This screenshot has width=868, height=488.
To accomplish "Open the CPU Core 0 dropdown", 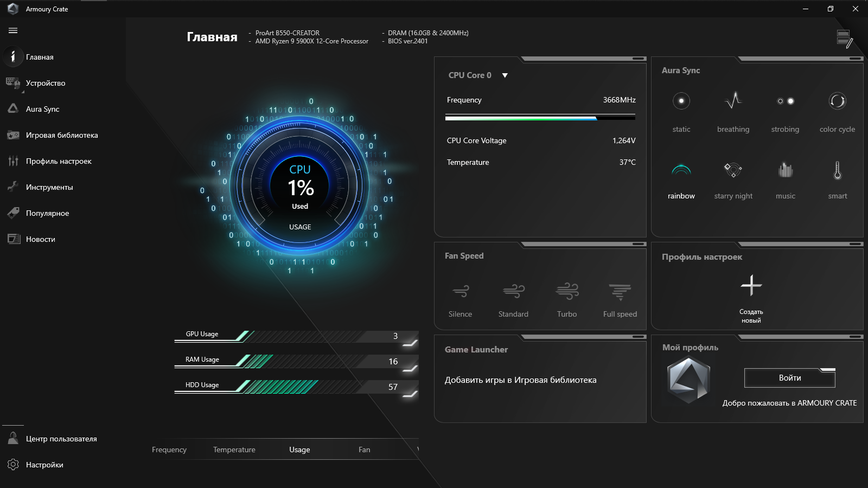I will coord(505,75).
